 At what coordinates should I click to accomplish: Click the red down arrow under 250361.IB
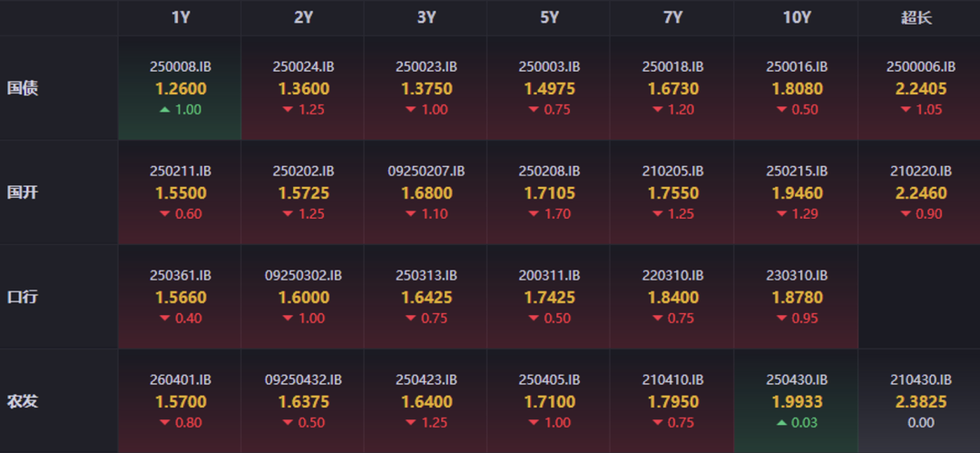[x=164, y=319]
